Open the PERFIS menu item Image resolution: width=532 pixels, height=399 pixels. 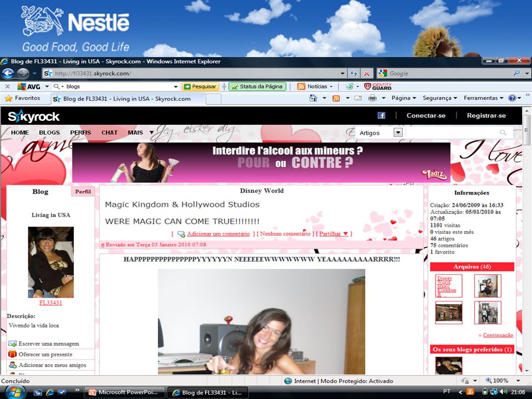point(80,132)
